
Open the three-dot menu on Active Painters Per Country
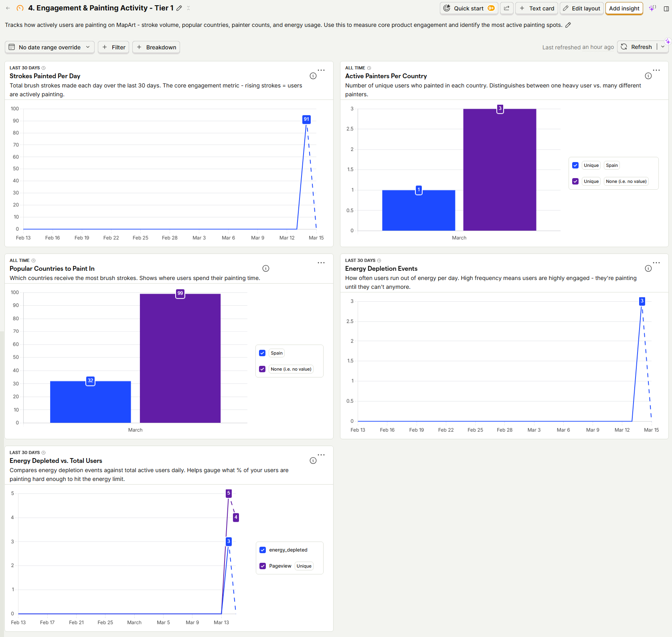tap(656, 70)
